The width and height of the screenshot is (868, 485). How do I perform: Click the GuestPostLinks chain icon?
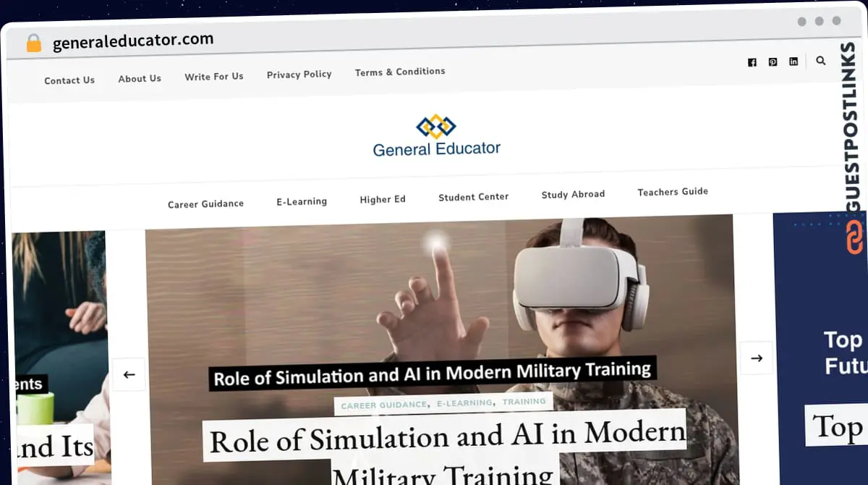pos(855,237)
